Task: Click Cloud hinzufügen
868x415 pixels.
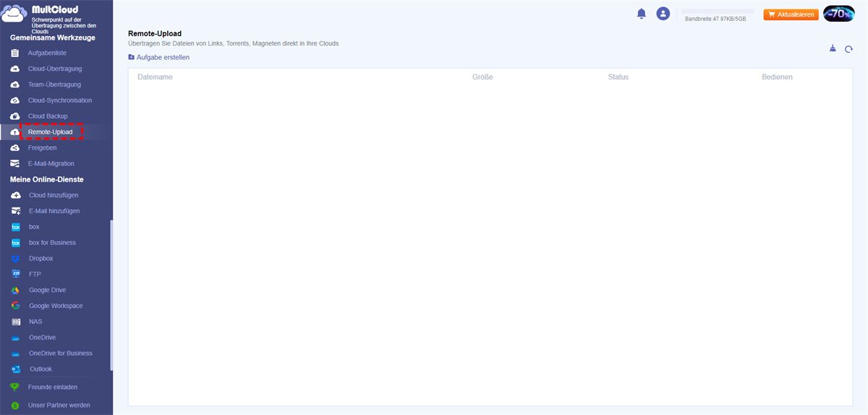Action: [53, 195]
